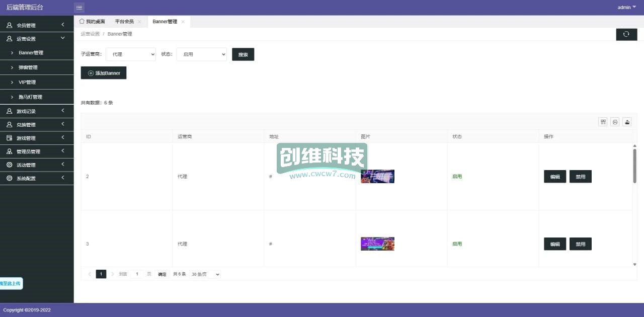This screenshot has width=644, height=317.
Task: Click the 搜索 button
Action: click(x=243, y=54)
